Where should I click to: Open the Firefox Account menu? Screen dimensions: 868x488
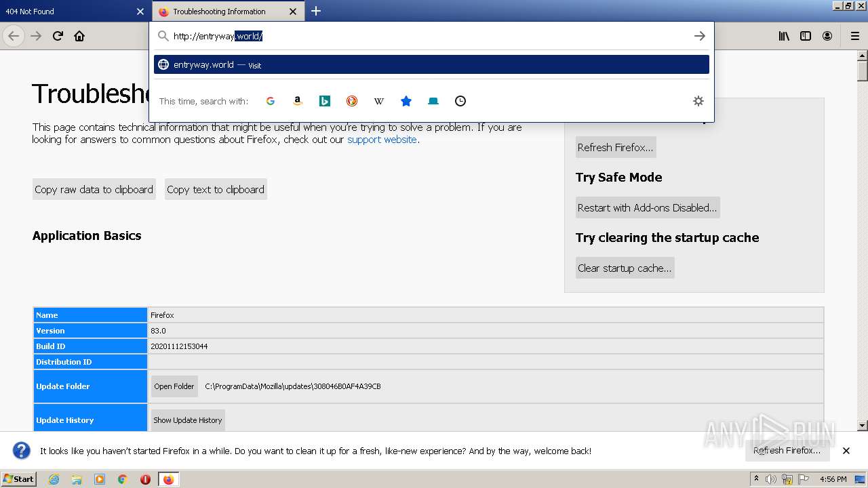tap(827, 36)
